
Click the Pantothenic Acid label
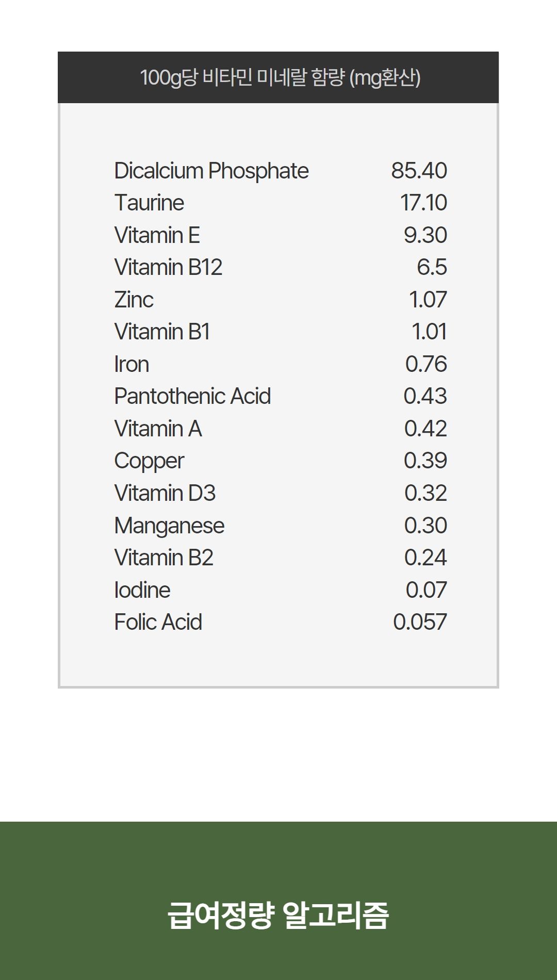click(x=192, y=396)
